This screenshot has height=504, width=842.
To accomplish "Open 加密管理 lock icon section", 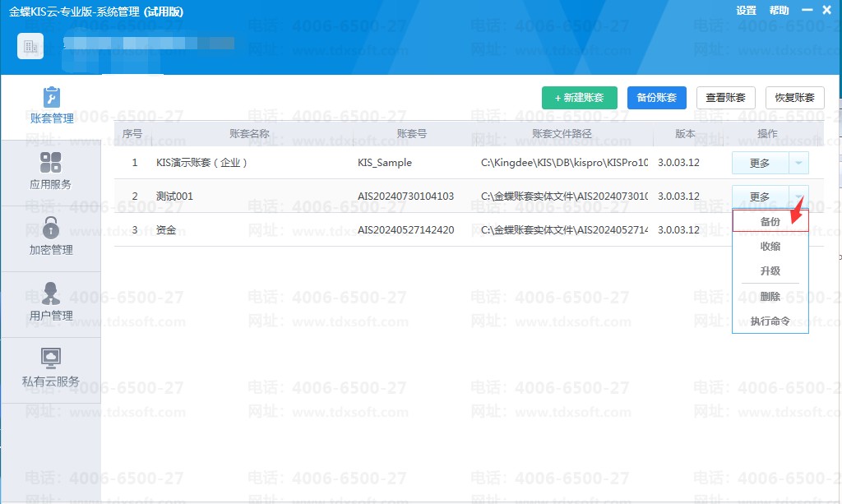I will [51, 238].
